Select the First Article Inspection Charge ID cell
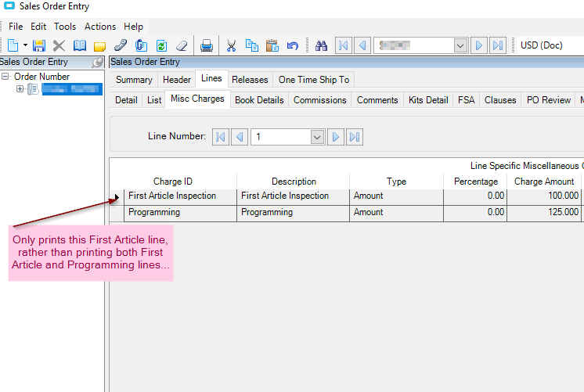This screenshot has width=584, height=392. (180, 196)
